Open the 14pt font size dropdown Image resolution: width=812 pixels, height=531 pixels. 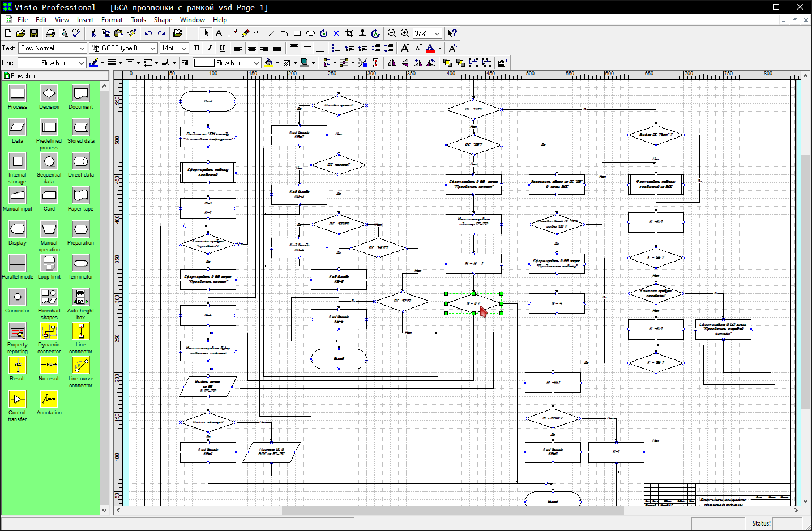pos(183,48)
